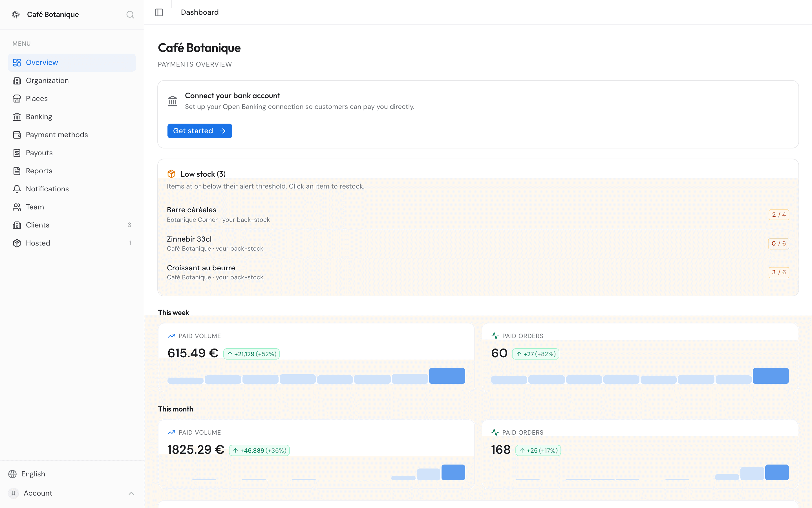Image resolution: width=812 pixels, height=508 pixels.
Task: Click the +27 (+82%) change badge
Action: click(535, 354)
